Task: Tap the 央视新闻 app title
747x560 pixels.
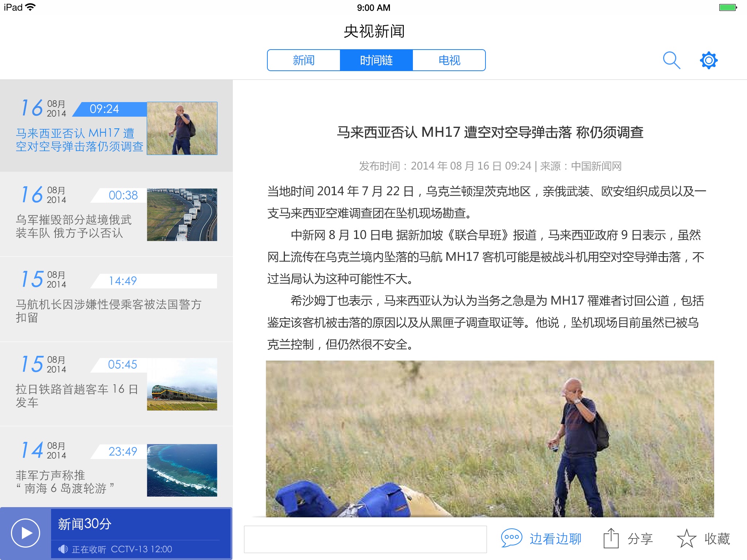Action: point(374,31)
